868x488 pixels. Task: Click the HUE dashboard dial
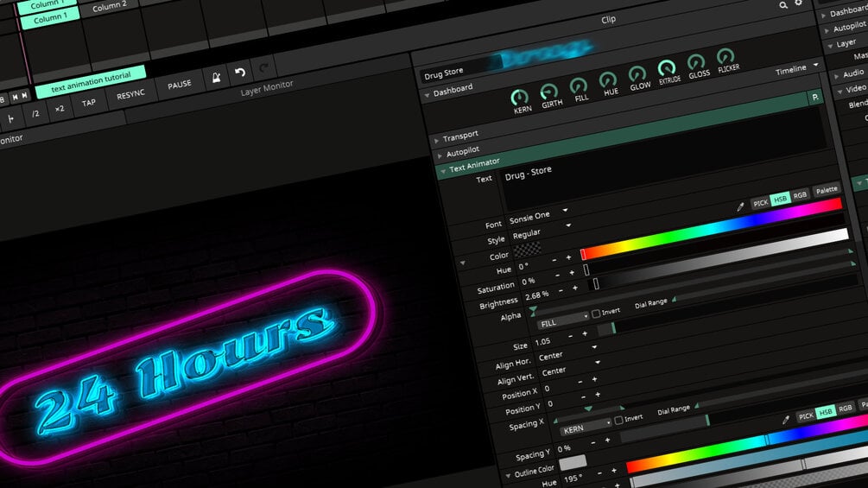608,81
